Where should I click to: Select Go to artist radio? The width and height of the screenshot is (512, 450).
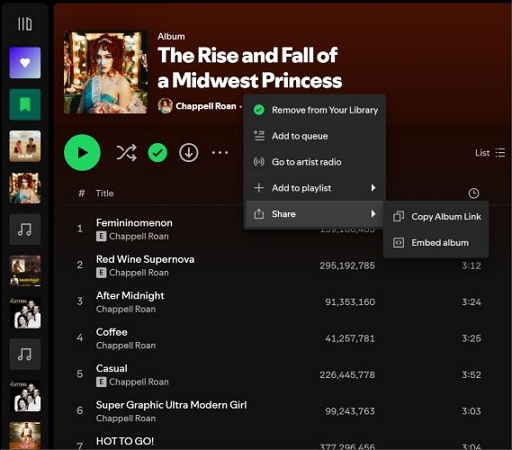point(315,162)
